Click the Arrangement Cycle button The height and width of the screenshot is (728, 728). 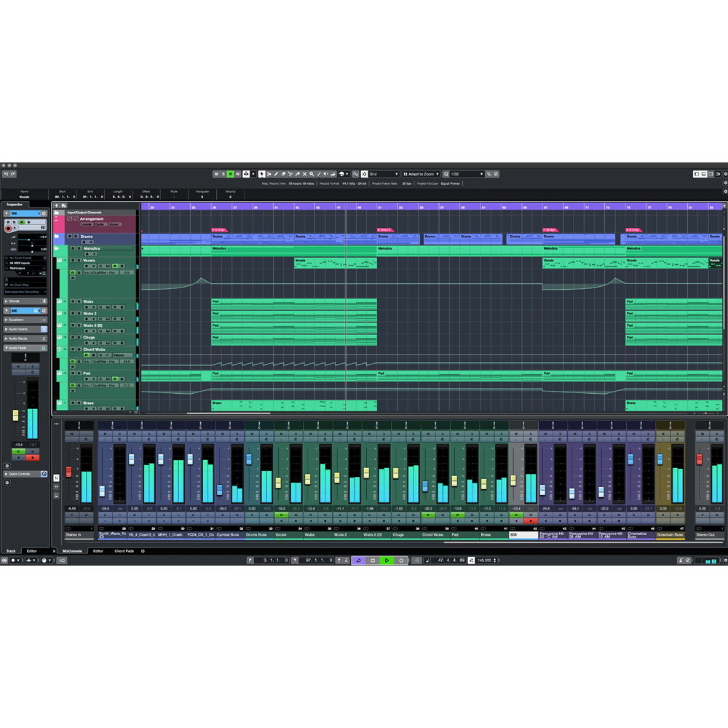coord(100,224)
